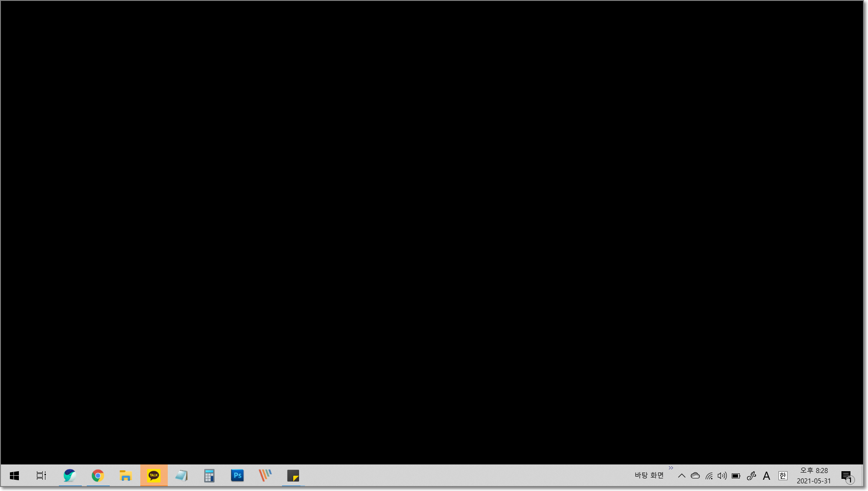Open File Explorer from the taskbar
This screenshot has width=868, height=491.
(x=125, y=476)
